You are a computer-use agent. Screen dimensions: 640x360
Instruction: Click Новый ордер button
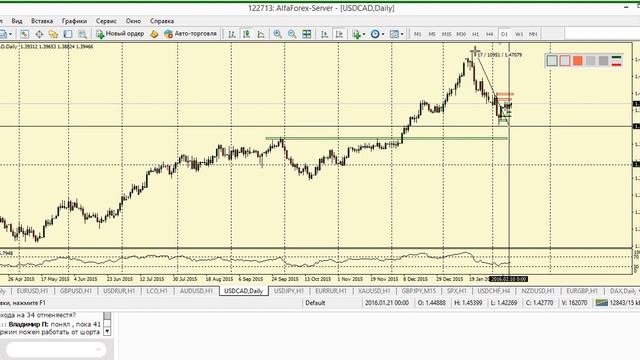(x=120, y=34)
